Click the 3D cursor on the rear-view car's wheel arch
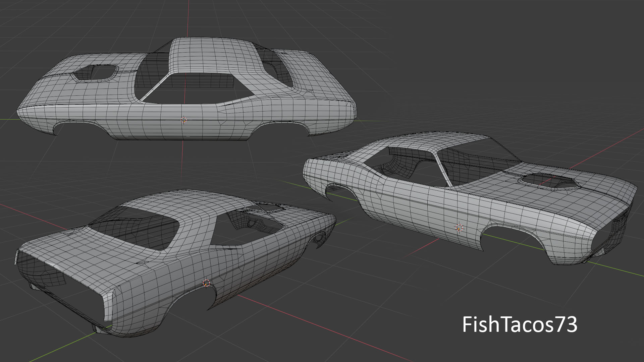The width and height of the screenshot is (644, 362). (x=206, y=283)
